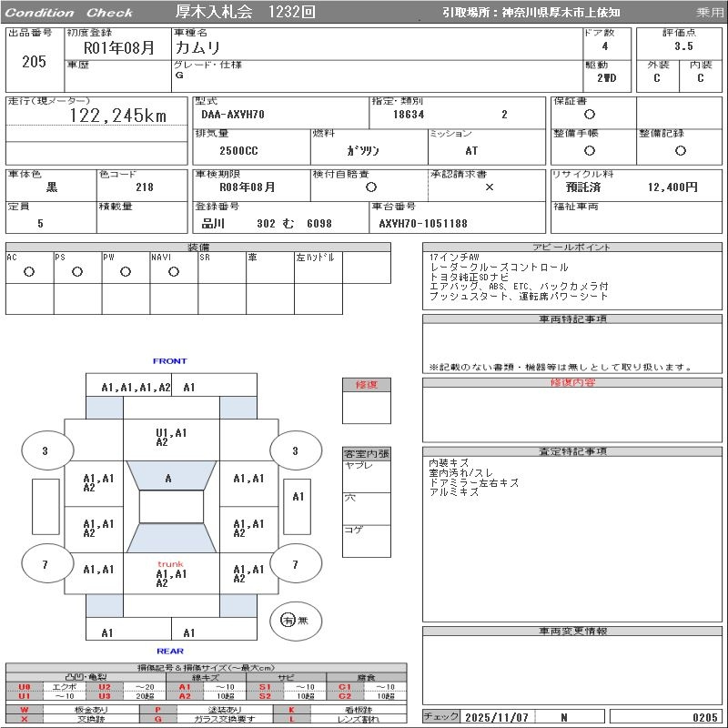Screen dimensions: 728x728
Task: Click the red 修復 label box
Action: point(366,385)
